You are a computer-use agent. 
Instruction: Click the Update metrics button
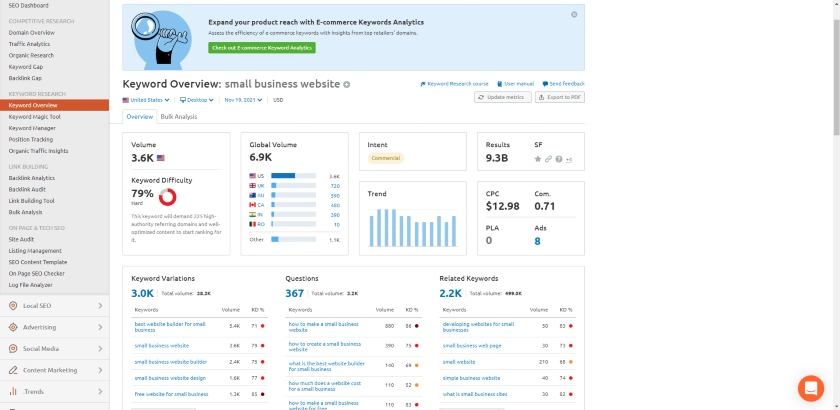(x=503, y=97)
